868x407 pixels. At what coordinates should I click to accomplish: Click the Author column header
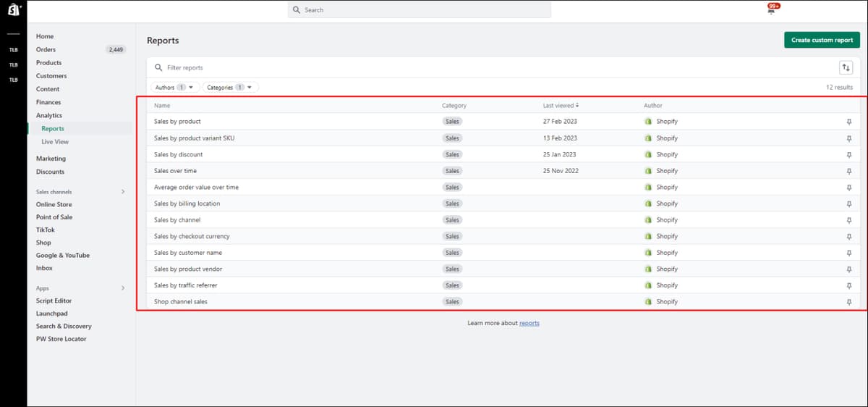coord(653,106)
